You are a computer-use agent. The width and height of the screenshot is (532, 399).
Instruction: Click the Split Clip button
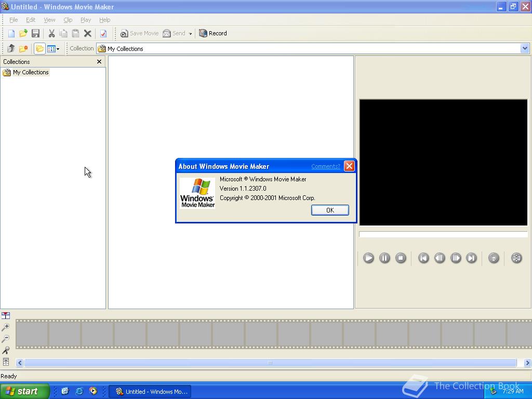[516, 258]
